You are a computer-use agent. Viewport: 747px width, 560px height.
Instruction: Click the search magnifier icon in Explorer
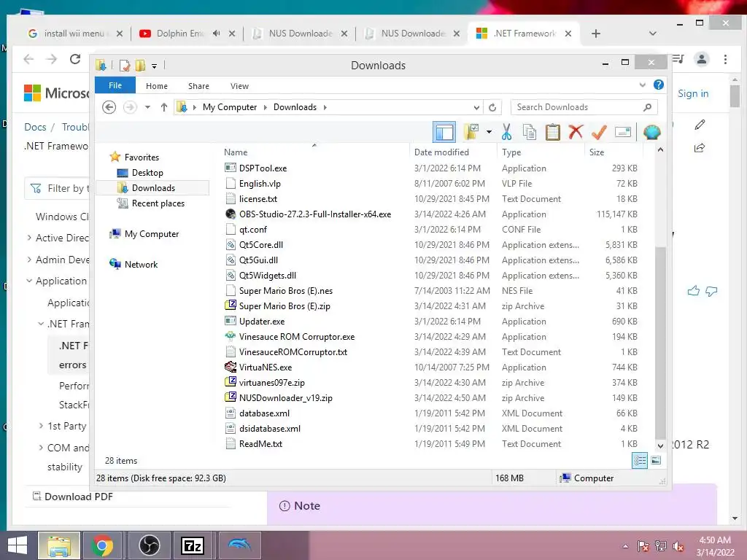point(648,107)
